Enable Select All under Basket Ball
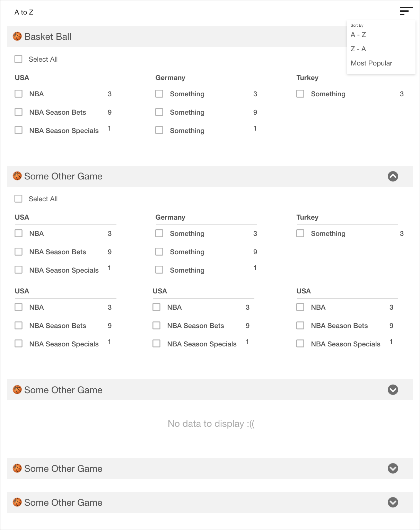Image resolution: width=420 pixels, height=530 pixels. pos(18,59)
